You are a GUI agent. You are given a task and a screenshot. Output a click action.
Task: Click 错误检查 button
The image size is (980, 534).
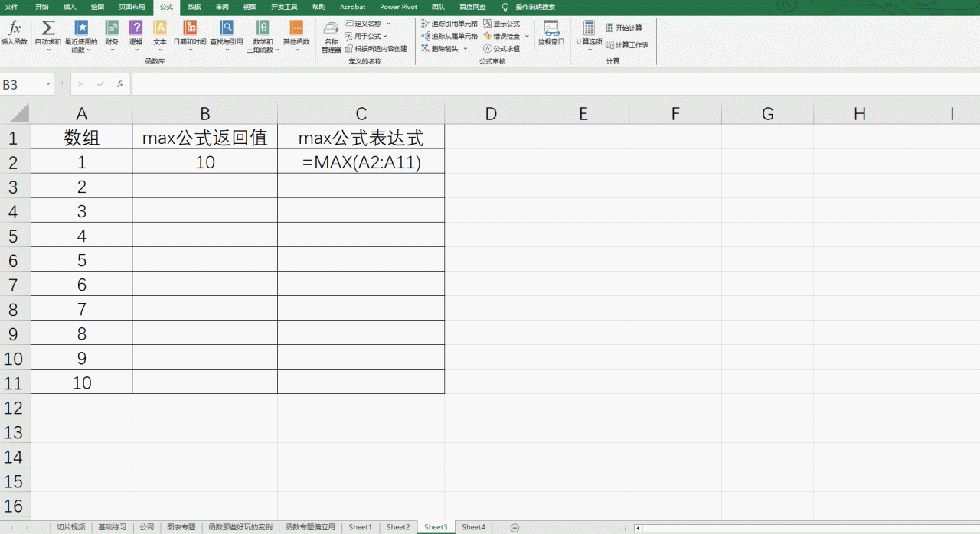coord(501,36)
